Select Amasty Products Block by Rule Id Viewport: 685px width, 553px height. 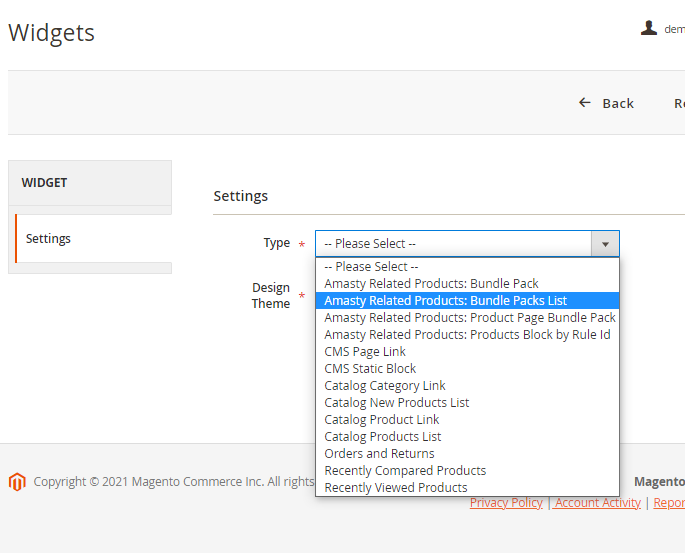pyautogui.click(x=467, y=335)
